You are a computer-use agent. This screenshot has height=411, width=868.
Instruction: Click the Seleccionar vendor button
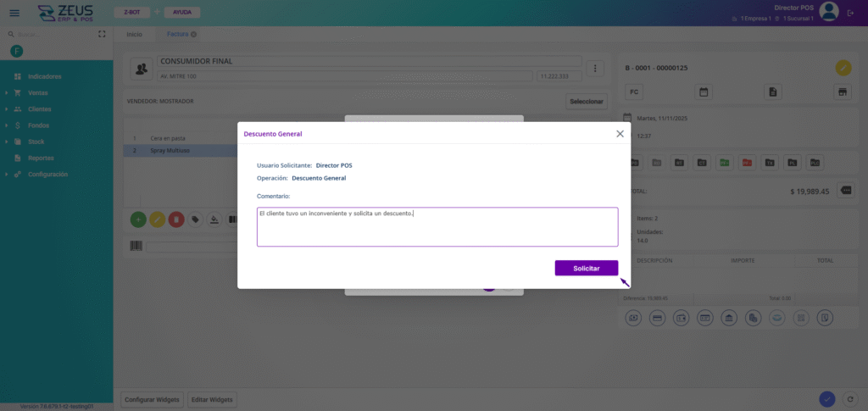(x=587, y=102)
